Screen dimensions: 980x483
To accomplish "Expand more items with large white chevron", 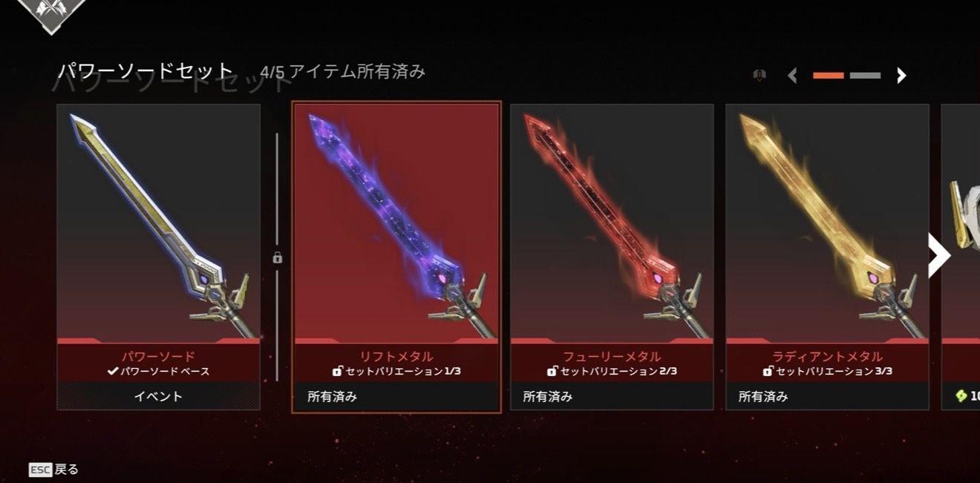I will (939, 255).
